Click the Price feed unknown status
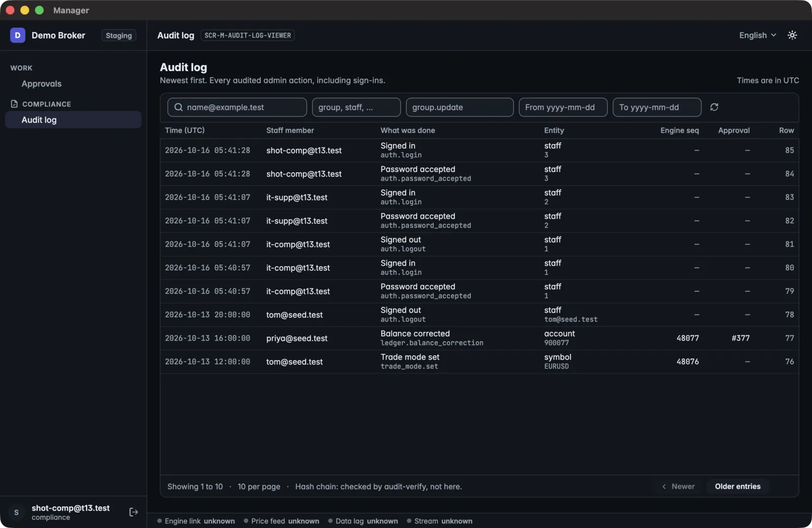Image resolution: width=812 pixels, height=528 pixels. tap(281, 521)
